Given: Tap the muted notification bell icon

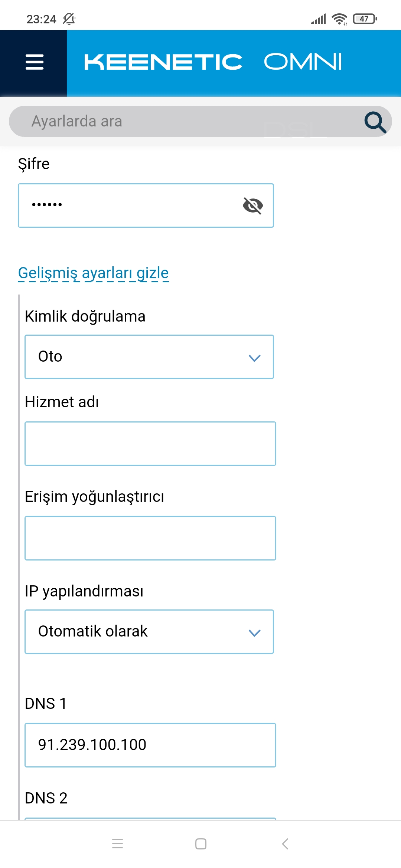Looking at the screenshot, I should tap(69, 19).
